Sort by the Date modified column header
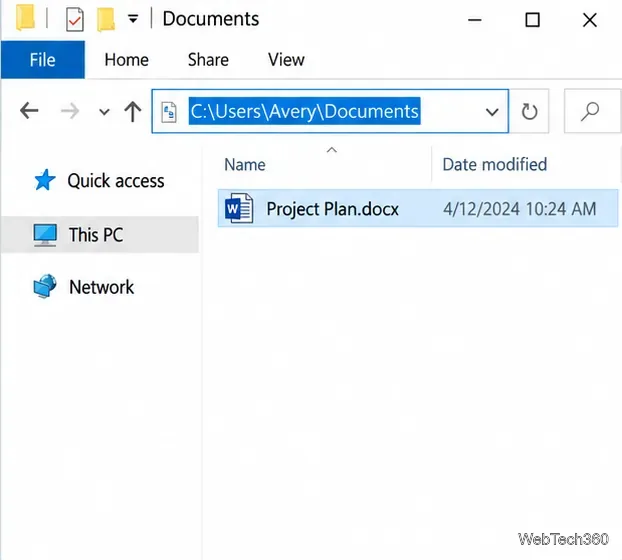The width and height of the screenshot is (622, 560). 495,165
